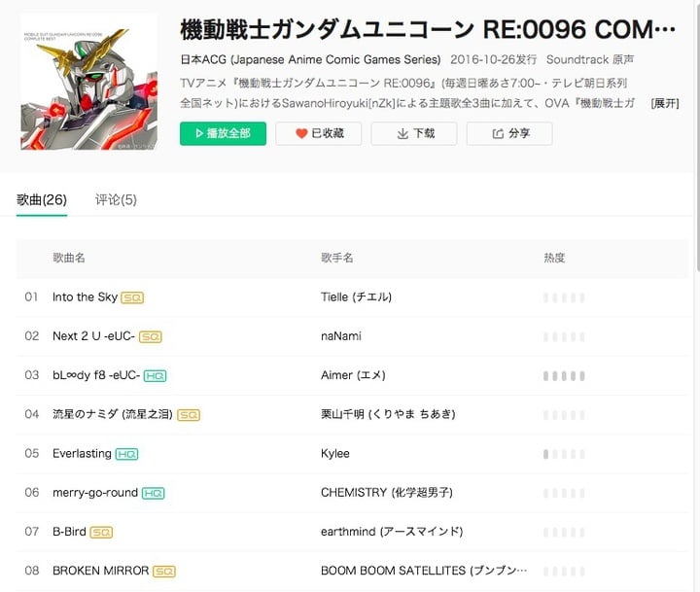Open artist Aimer (エメ) link
700x592 pixels.
click(x=353, y=375)
